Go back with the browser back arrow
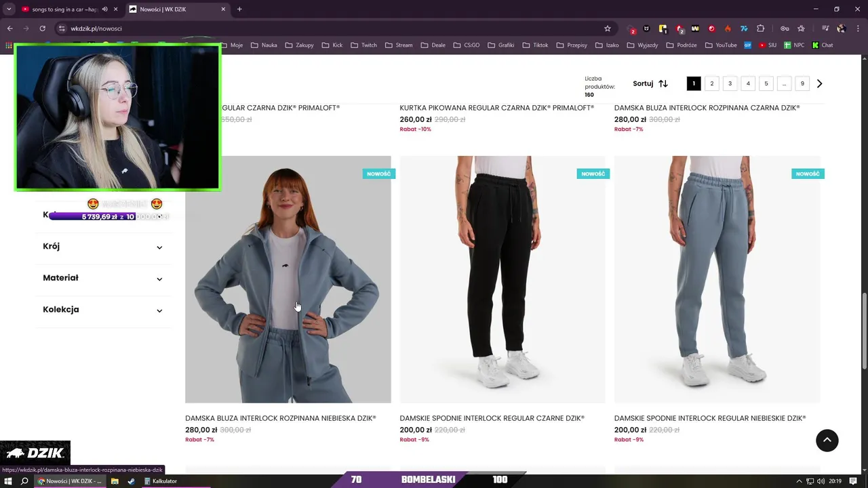The image size is (868, 488). [9, 28]
